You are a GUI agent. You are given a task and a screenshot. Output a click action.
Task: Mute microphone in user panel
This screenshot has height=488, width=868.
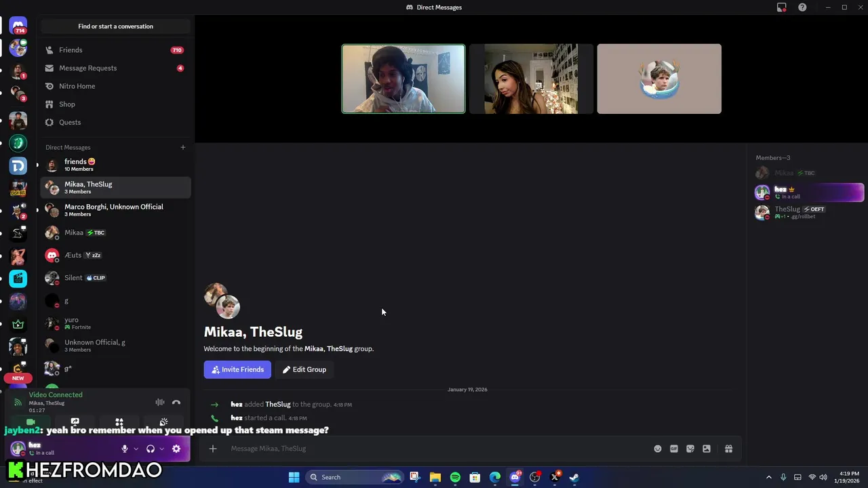pyautogui.click(x=125, y=449)
